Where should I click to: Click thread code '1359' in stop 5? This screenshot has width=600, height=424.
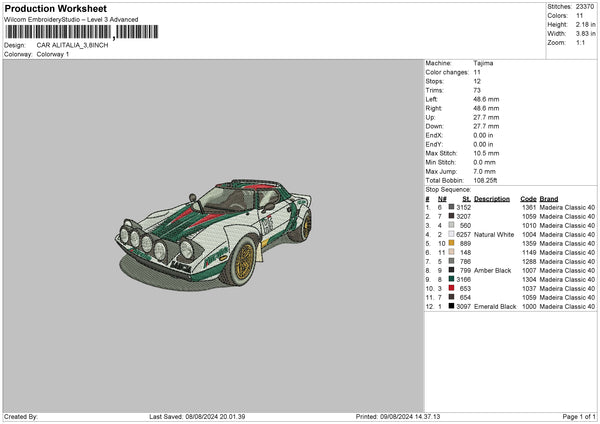coord(529,243)
